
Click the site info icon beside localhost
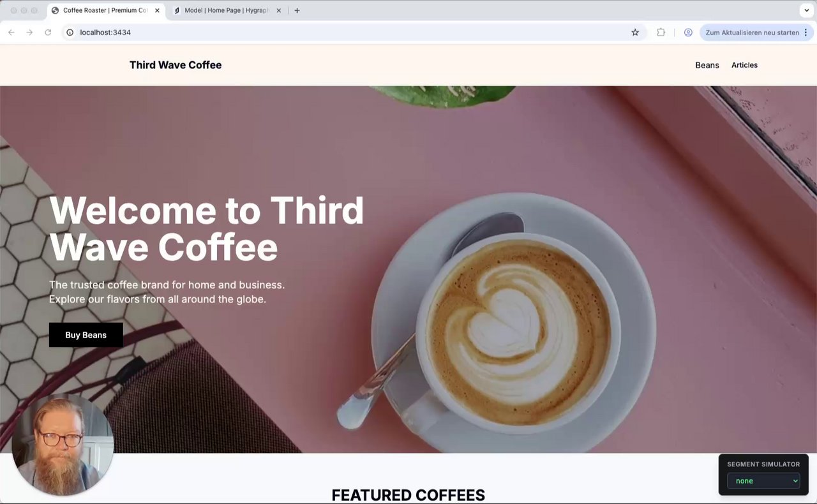[70, 33]
